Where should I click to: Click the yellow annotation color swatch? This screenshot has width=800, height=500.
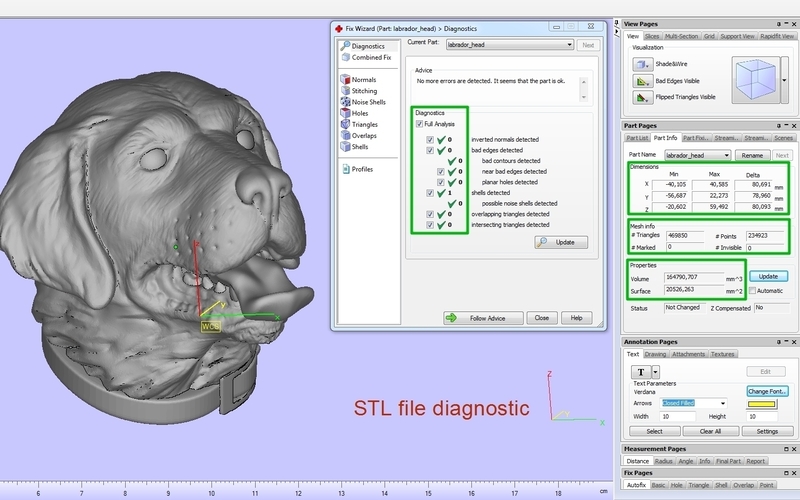click(765, 402)
